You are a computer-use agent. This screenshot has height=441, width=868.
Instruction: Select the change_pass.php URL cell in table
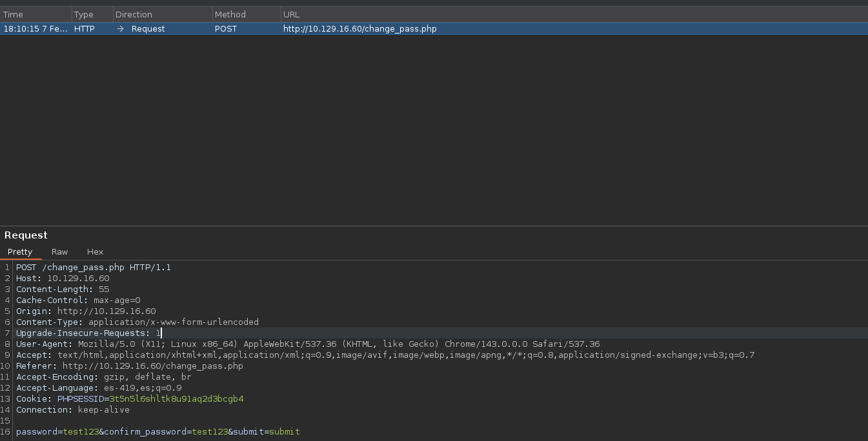coord(359,29)
